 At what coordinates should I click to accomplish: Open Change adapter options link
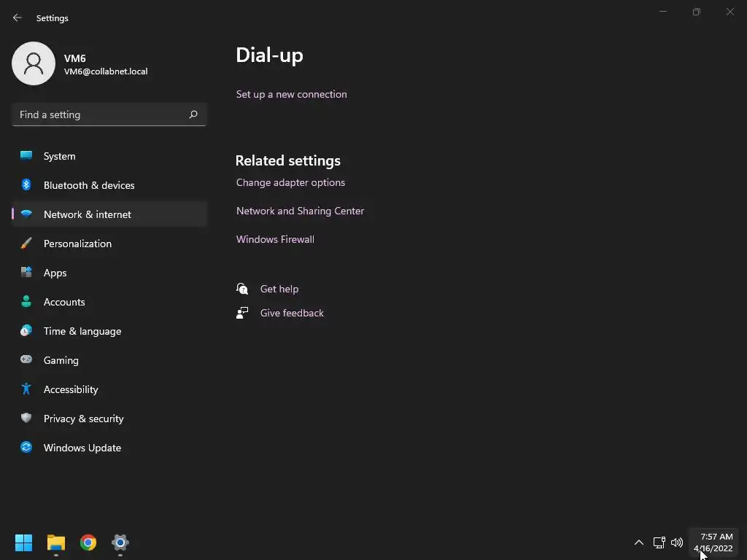click(x=290, y=182)
